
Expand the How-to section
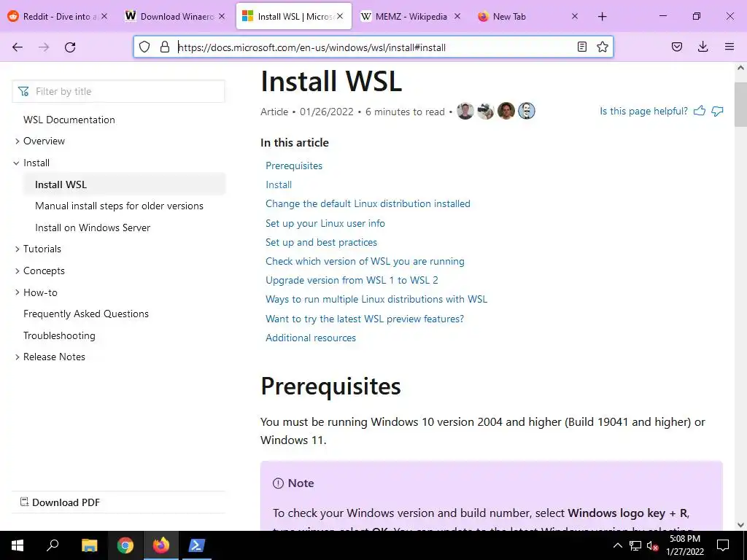pos(18,292)
